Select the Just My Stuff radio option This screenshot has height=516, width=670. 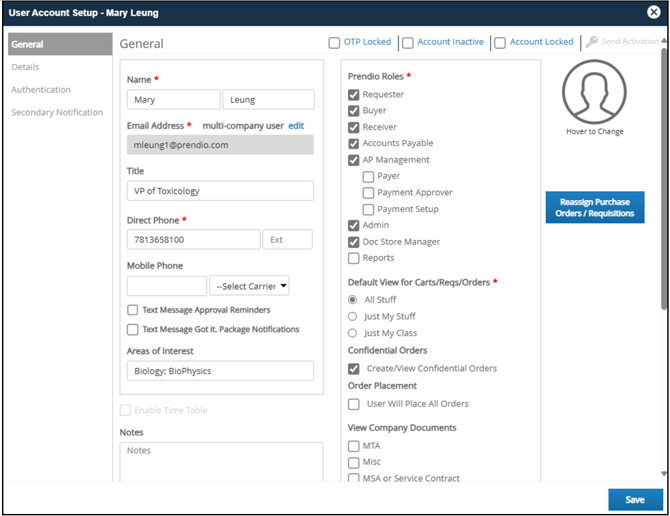[353, 317]
